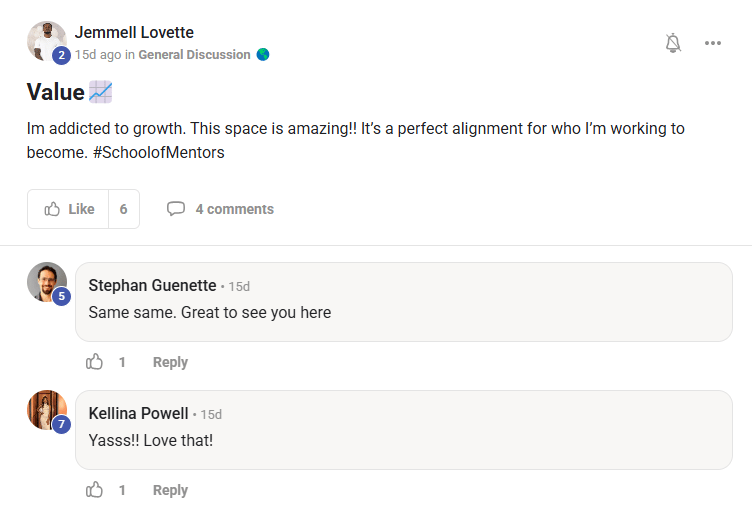Screen dimensions: 752x507
Task: Like Jemmell Lovette's post
Action: tap(69, 209)
